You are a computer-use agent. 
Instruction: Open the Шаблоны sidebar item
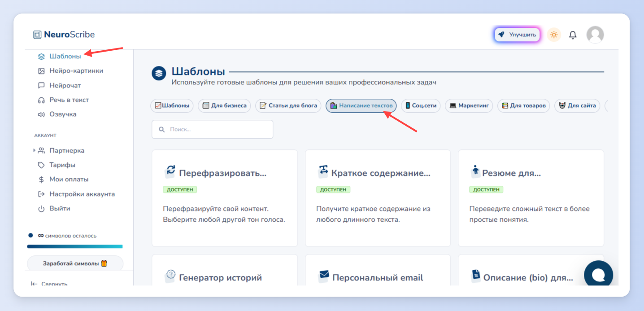click(x=65, y=57)
